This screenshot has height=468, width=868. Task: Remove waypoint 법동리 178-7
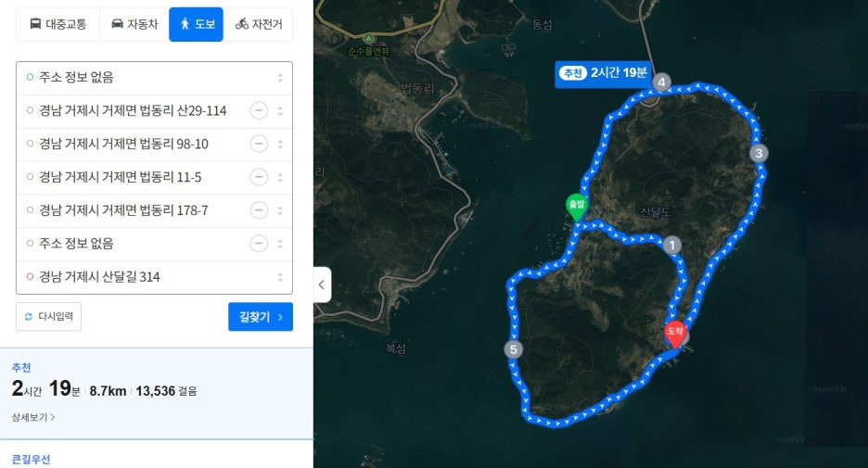(259, 210)
